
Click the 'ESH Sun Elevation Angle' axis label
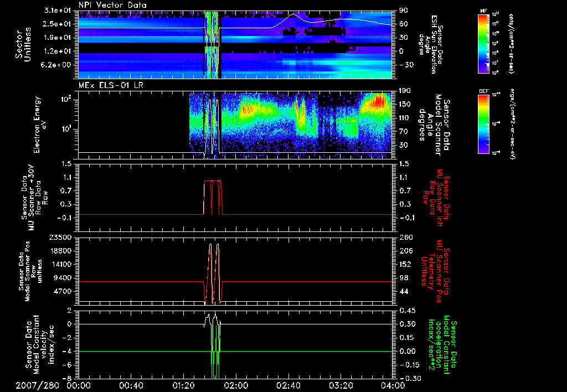(430, 44)
